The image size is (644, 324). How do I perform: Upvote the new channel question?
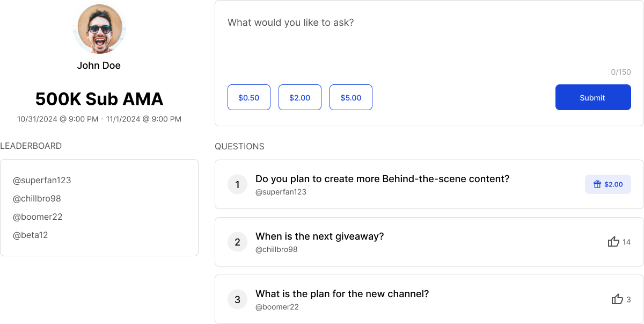617,299
